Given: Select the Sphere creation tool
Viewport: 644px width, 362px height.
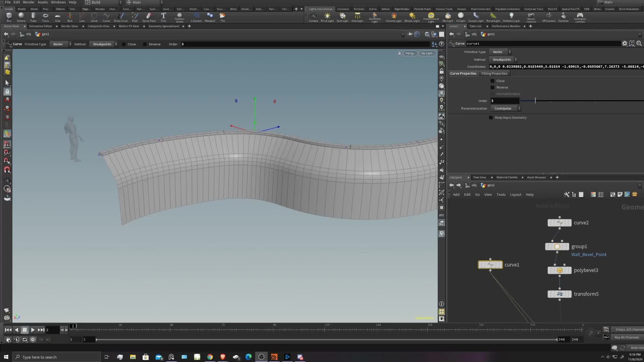Looking at the screenshot, I should [21, 17].
